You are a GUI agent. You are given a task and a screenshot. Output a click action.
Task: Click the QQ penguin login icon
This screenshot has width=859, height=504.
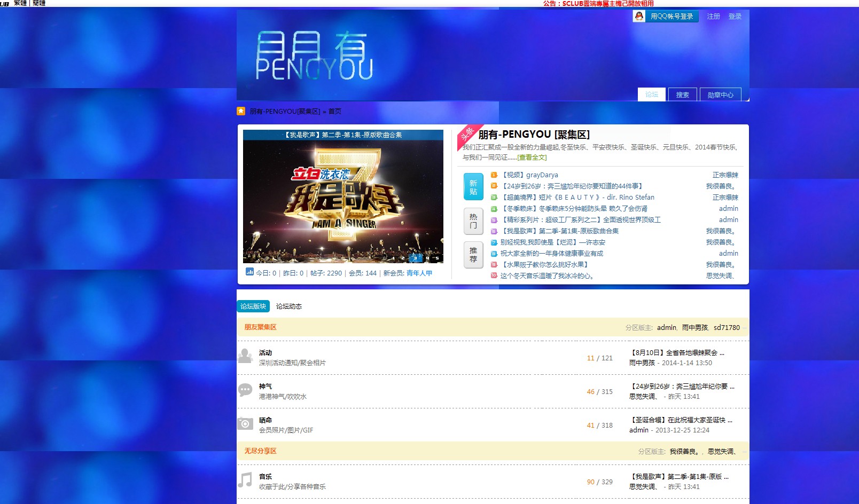pyautogui.click(x=639, y=16)
